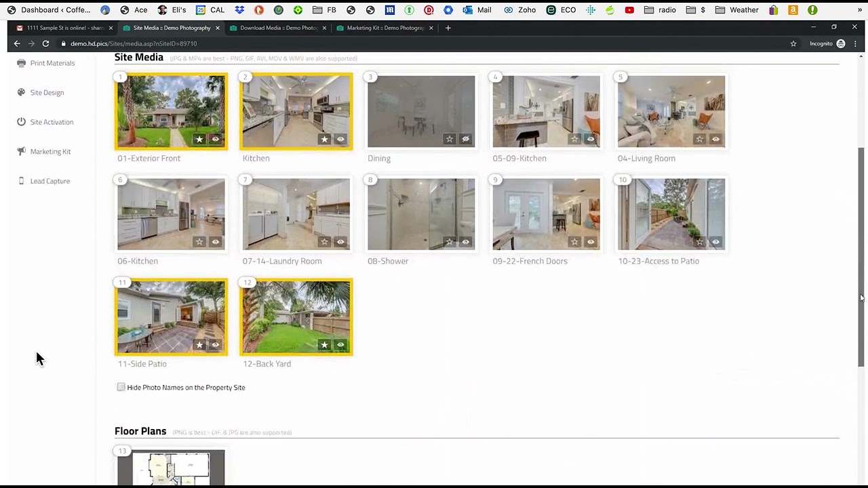Click the Site Design palette icon
This screenshot has height=488, width=868.
(21, 92)
